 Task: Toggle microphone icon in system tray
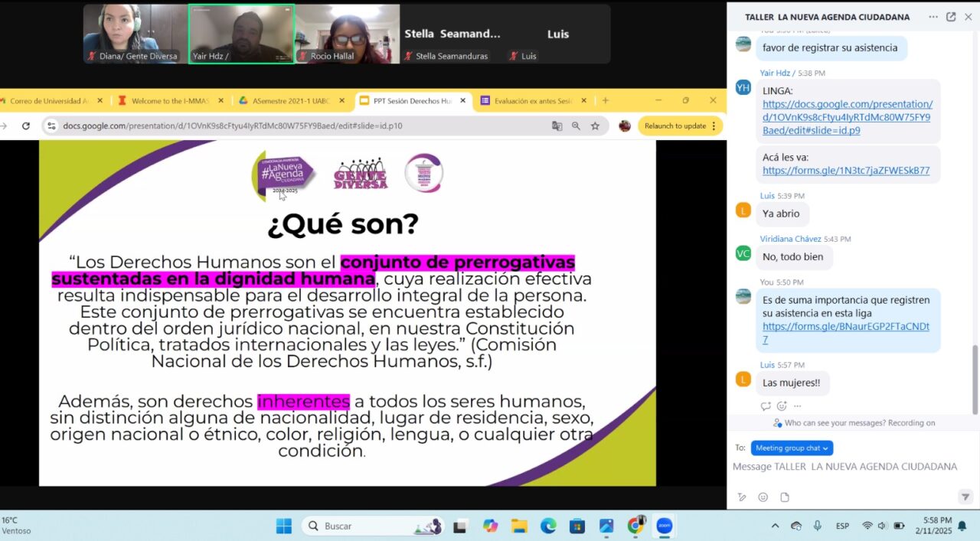[818, 526]
